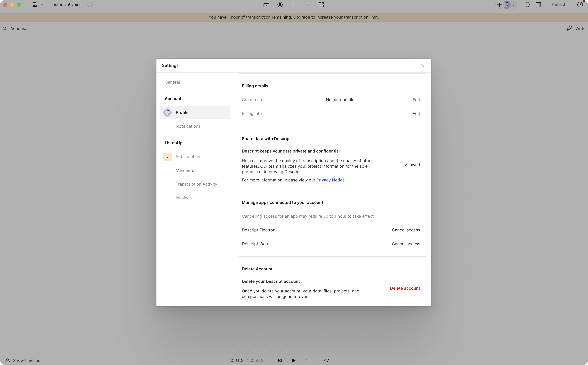Click the Actions... search field
The height and width of the screenshot is (365, 588).
click(x=19, y=28)
